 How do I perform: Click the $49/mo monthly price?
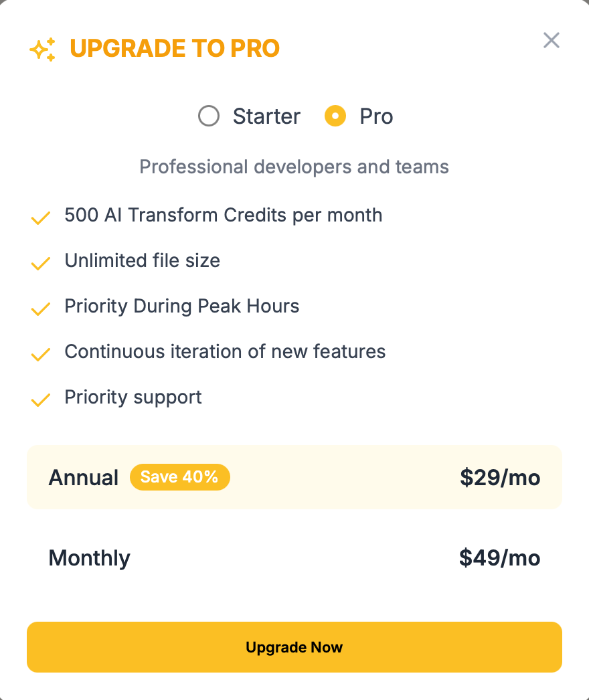499,558
